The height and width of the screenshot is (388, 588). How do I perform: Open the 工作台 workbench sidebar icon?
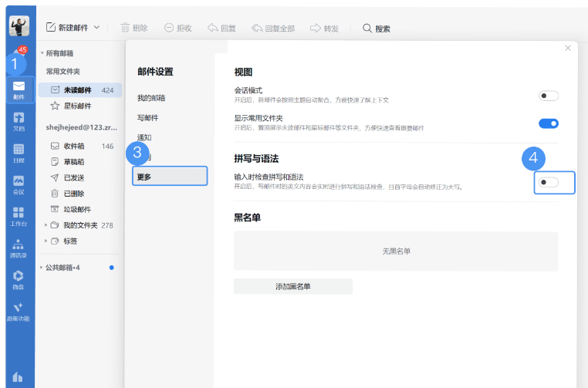(19, 215)
